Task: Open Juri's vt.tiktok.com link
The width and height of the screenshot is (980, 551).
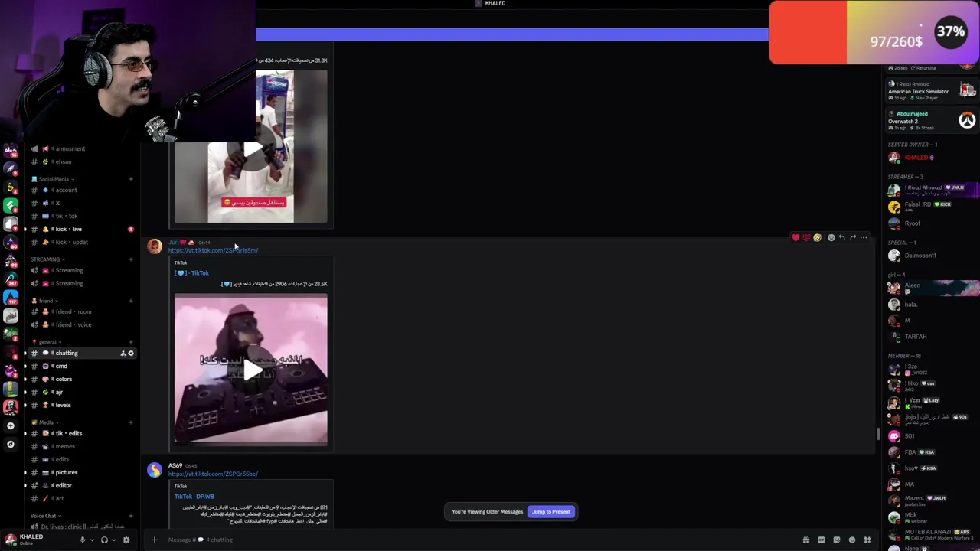Action: click(213, 251)
